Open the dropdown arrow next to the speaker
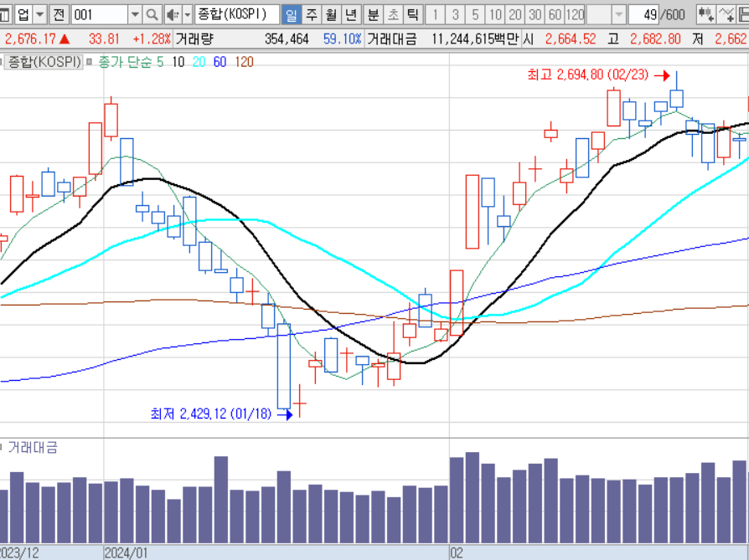 188,15
